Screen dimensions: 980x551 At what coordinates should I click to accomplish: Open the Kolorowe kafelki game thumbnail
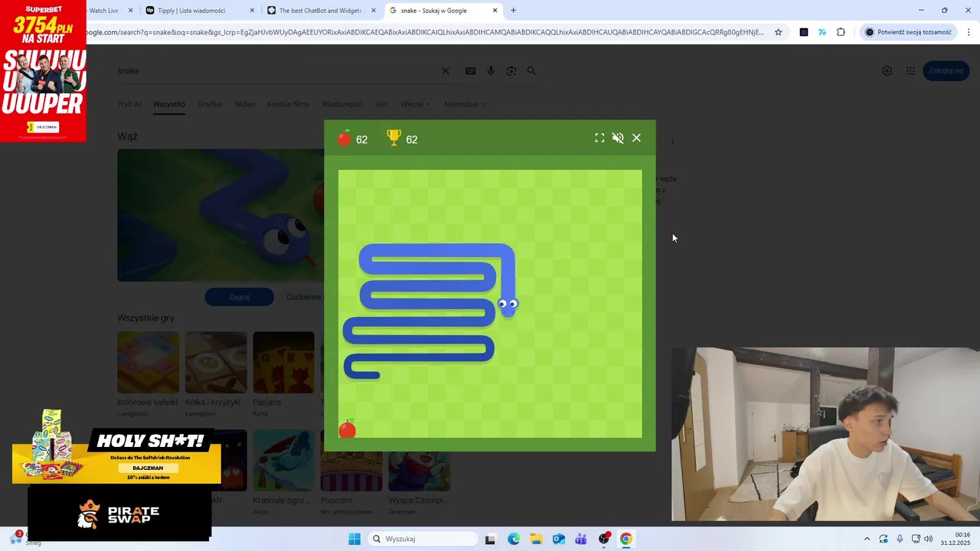[148, 362]
